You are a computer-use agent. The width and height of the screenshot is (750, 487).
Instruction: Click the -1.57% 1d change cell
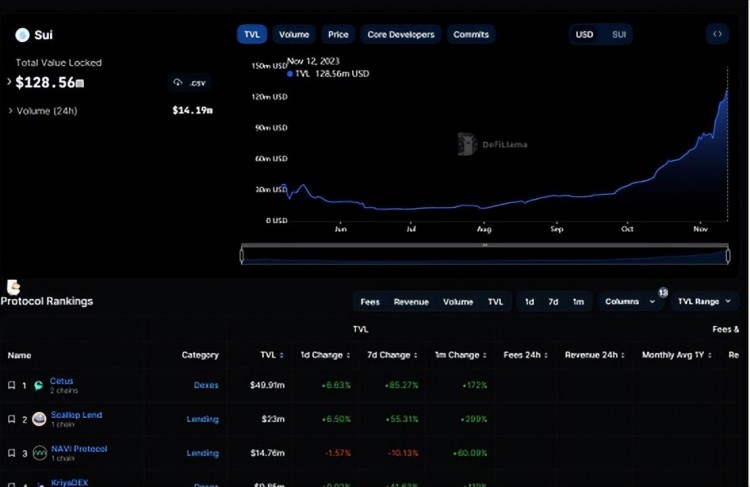point(338,453)
